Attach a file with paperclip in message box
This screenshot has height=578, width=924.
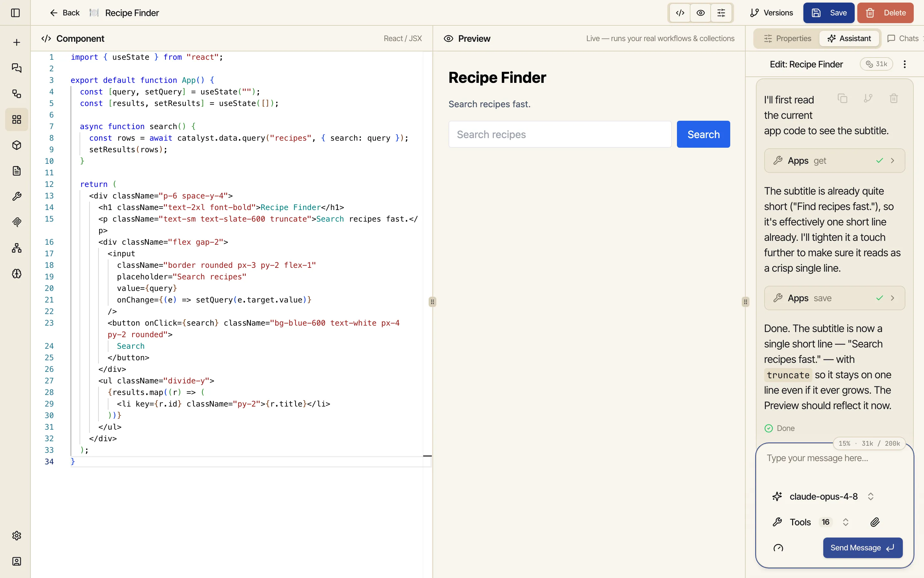tap(875, 522)
